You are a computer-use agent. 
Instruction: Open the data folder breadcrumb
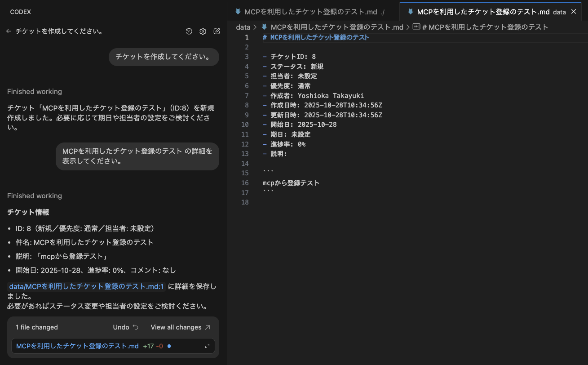pos(243,27)
